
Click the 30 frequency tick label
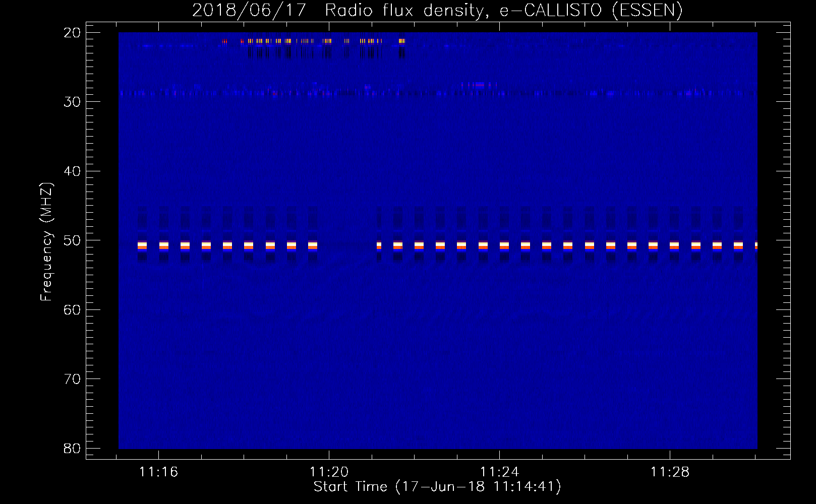[x=72, y=102]
